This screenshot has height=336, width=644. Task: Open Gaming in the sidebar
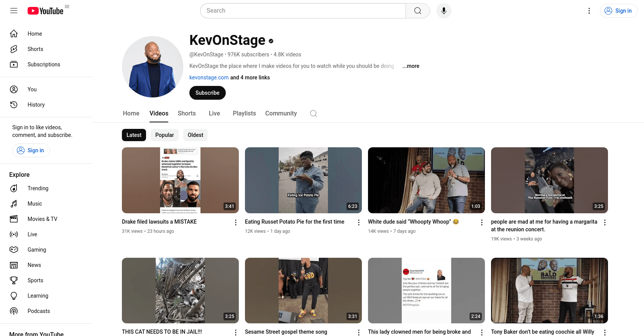pos(37,250)
